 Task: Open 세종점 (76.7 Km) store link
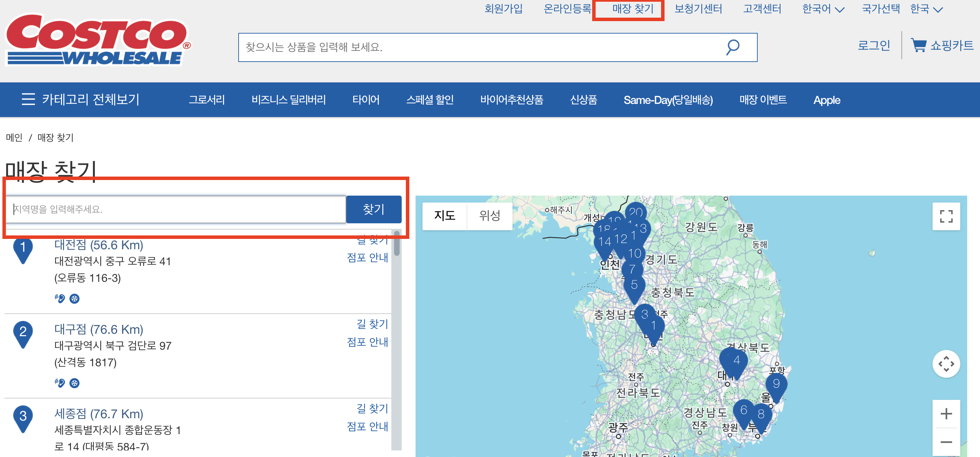tap(99, 414)
